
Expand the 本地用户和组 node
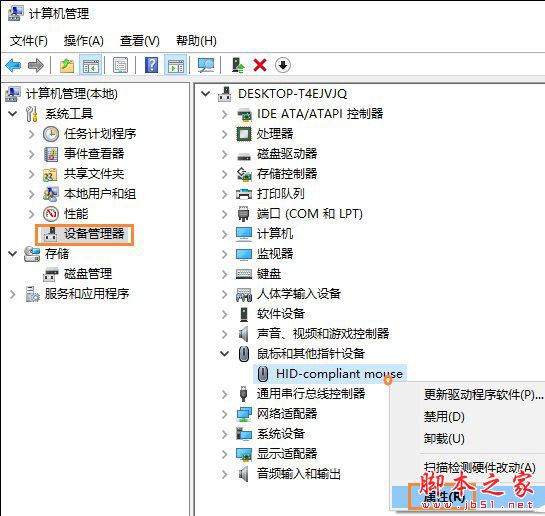pyautogui.click(x=32, y=194)
